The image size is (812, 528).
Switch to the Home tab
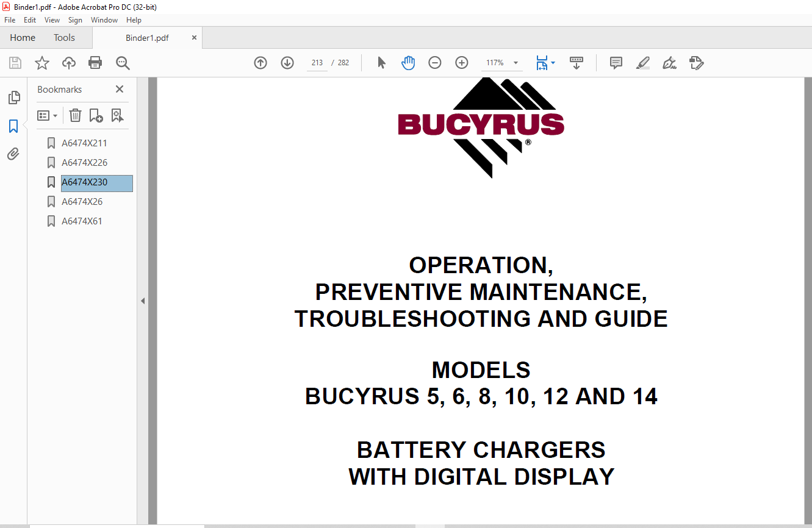coord(23,38)
